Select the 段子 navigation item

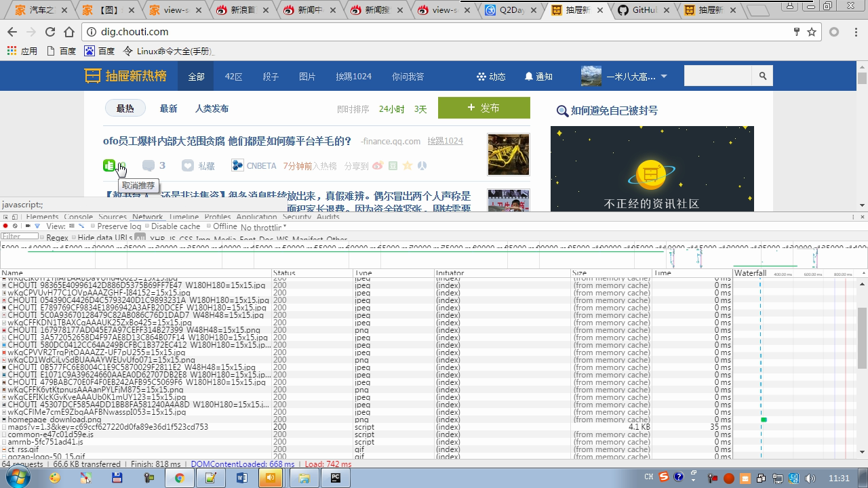pyautogui.click(x=271, y=77)
